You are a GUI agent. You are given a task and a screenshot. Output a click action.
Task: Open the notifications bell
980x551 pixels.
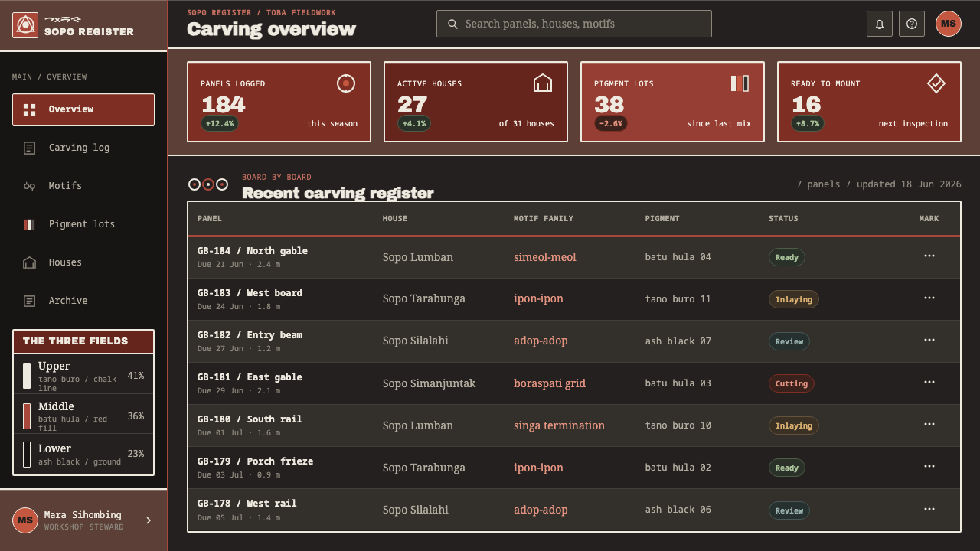[x=880, y=24]
